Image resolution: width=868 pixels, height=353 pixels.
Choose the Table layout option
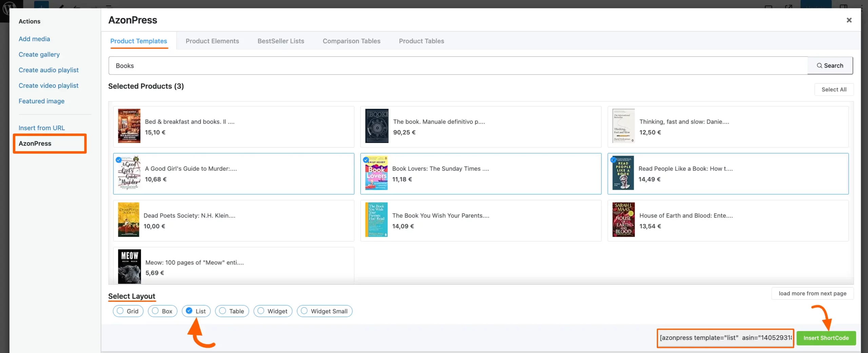(222, 311)
